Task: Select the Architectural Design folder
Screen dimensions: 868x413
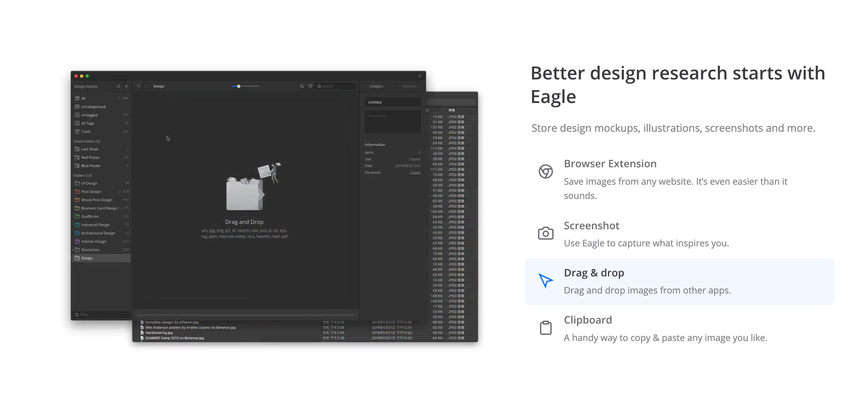Action: pyautogui.click(x=101, y=233)
